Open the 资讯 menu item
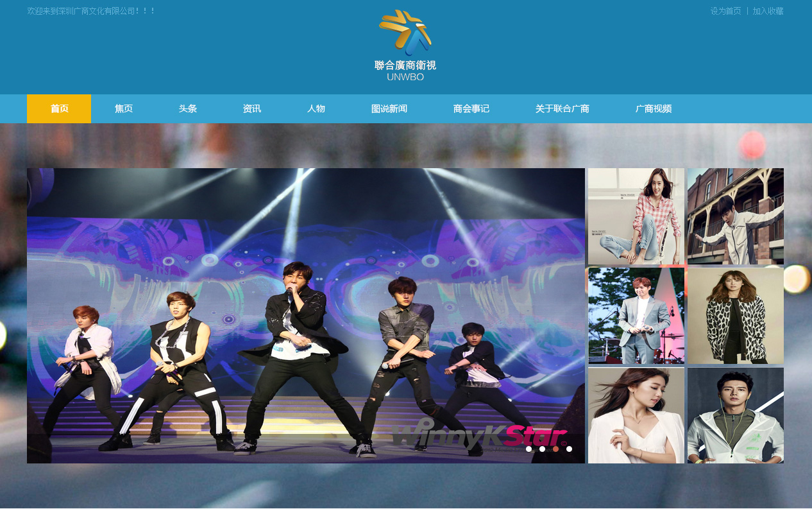 251,108
